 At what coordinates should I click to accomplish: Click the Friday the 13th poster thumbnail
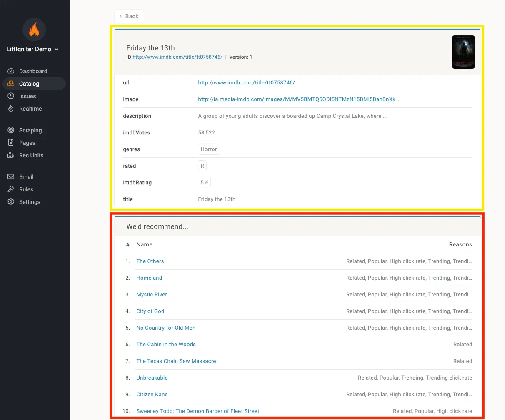463,52
